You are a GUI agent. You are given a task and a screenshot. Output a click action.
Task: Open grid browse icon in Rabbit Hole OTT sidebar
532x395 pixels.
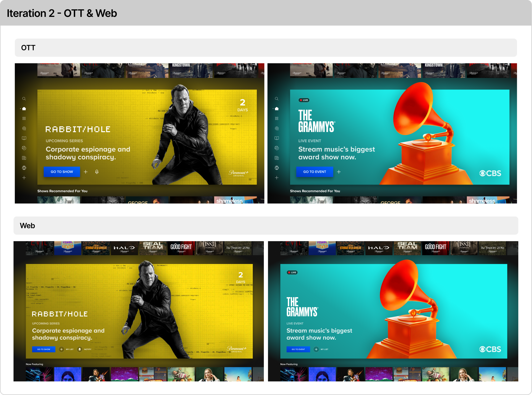click(x=24, y=119)
